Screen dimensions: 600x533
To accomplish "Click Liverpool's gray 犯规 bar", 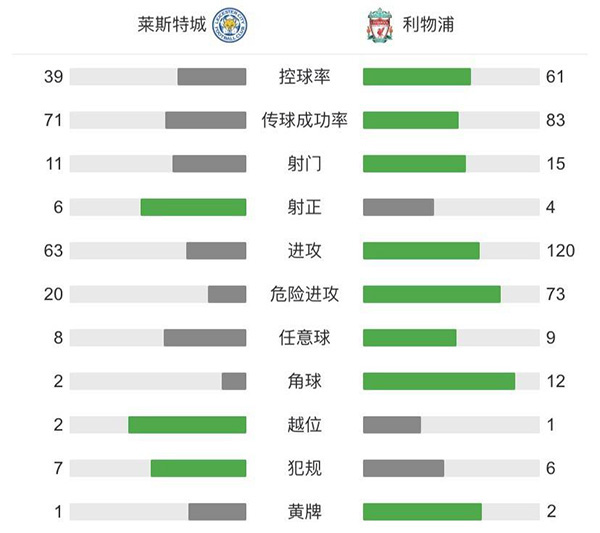I will [x=403, y=468].
